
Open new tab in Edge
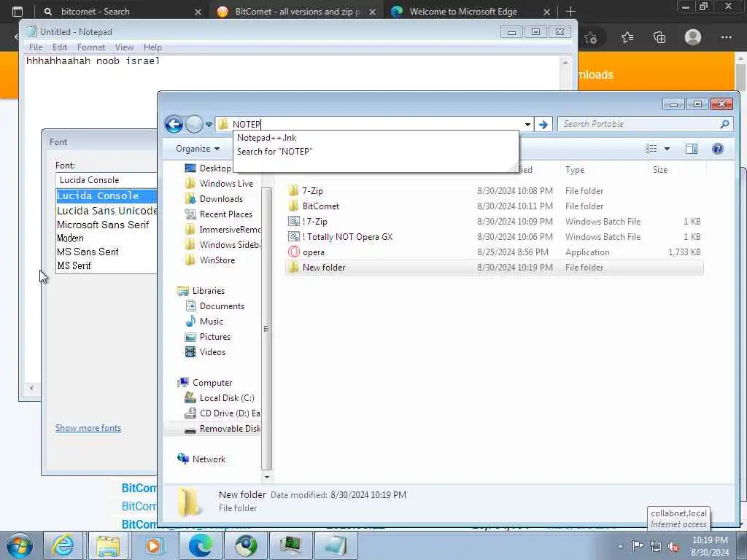pyautogui.click(x=570, y=12)
